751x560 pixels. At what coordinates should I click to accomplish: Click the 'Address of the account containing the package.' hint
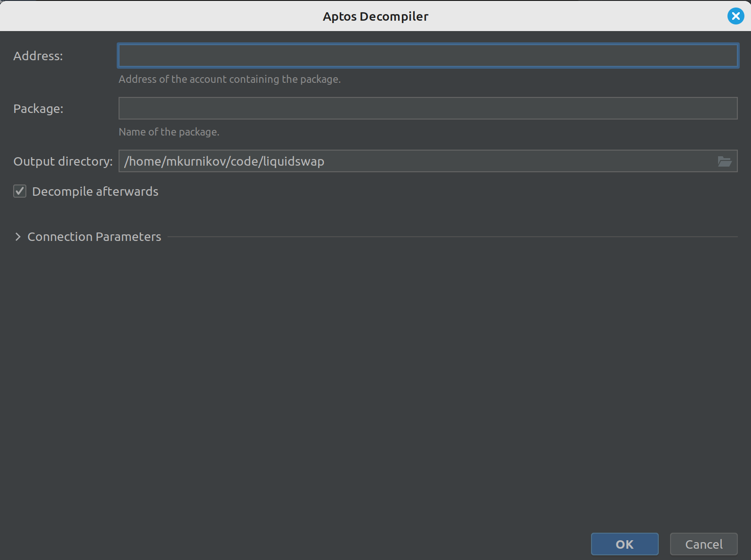pos(230,79)
